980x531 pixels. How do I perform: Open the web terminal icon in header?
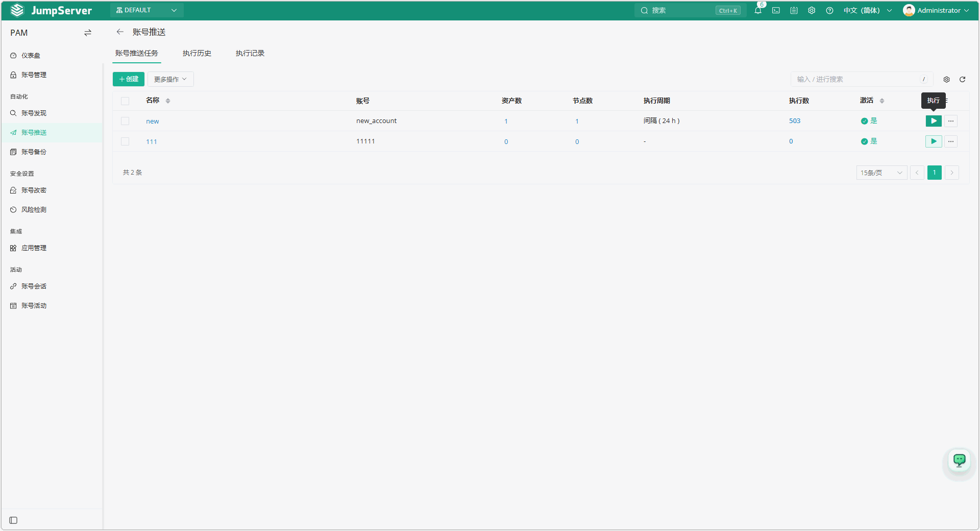coord(776,10)
